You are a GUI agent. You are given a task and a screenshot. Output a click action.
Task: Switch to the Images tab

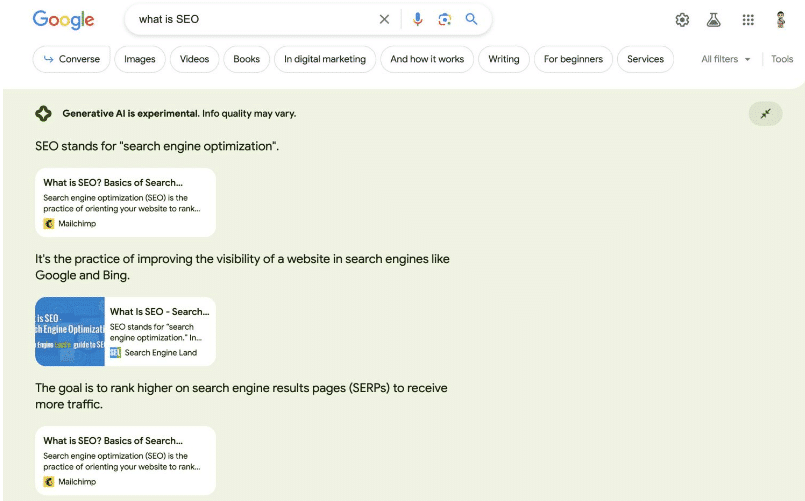point(140,59)
